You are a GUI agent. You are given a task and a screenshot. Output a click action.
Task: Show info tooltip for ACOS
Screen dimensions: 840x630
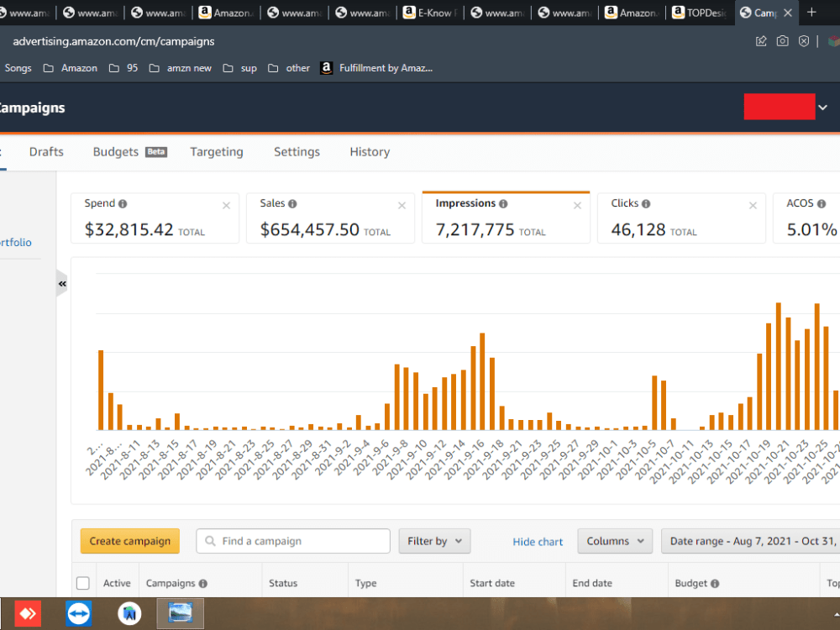point(822,203)
